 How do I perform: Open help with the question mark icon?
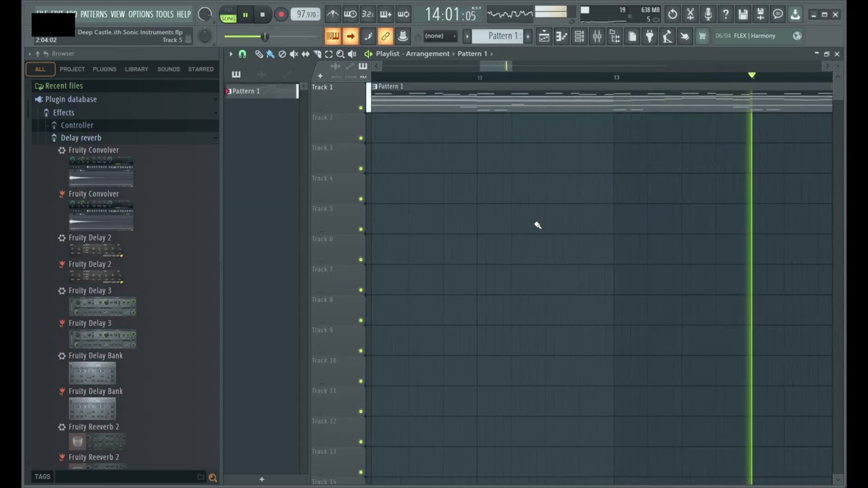point(726,14)
